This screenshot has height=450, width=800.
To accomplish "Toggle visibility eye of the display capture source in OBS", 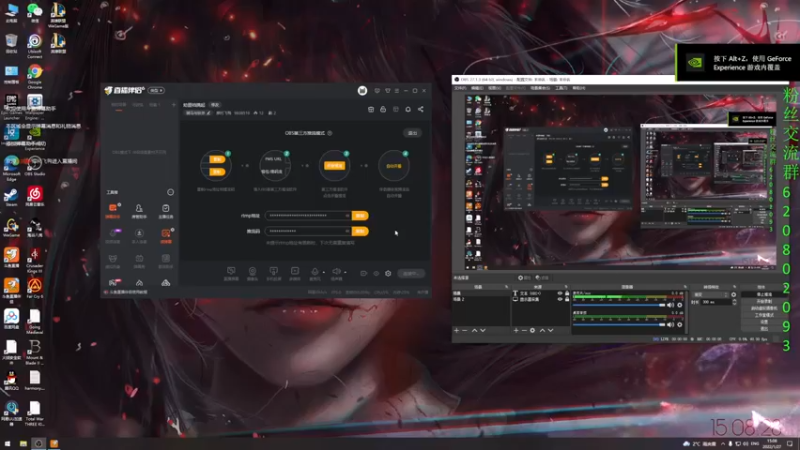I will 560,299.
